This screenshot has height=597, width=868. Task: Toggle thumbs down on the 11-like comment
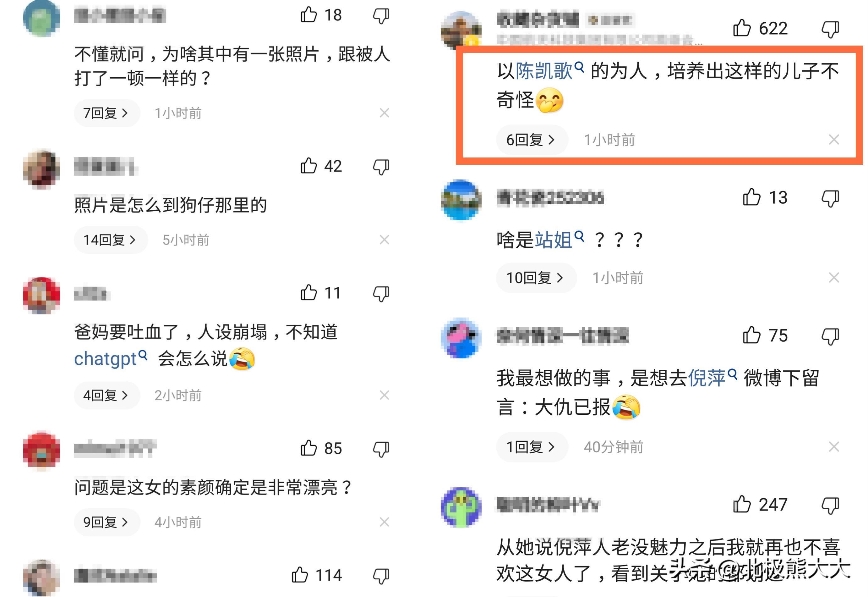(x=381, y=293)
